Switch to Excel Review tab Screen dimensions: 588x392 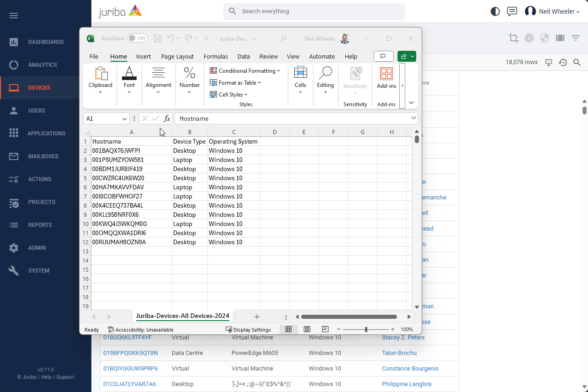[x=269, y=57]
